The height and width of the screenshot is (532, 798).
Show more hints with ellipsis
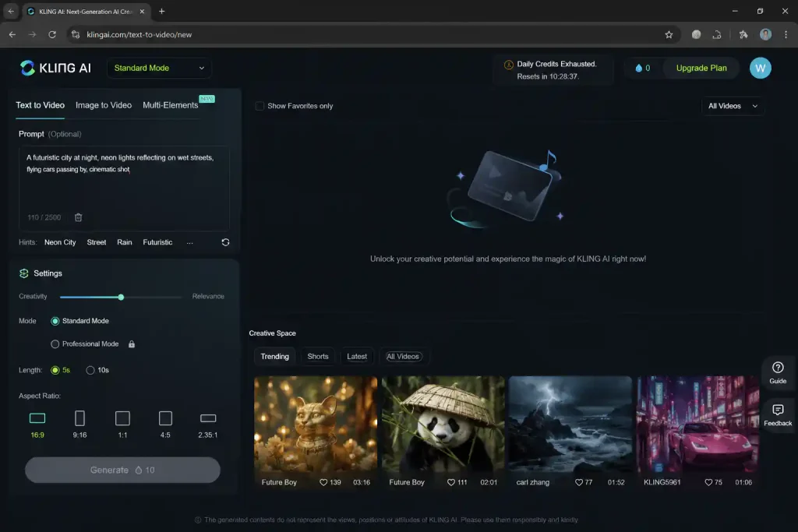190,242
